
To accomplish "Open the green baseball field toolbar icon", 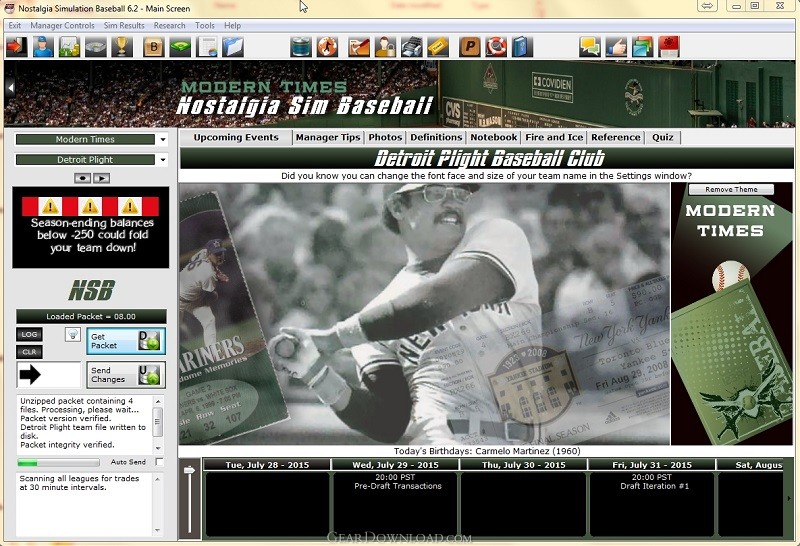I will pyautogui.click(x=180, y=47).
